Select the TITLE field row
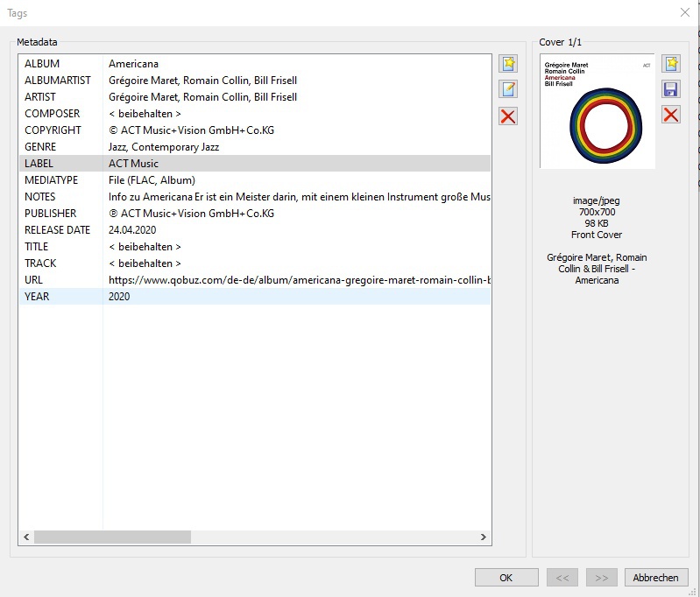Viewport: 700px width, 597px height. [x=255, y=247]
